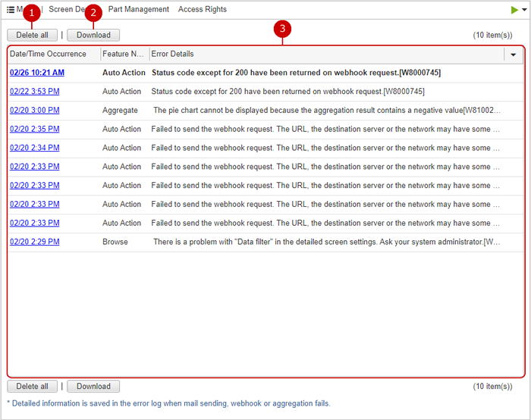Select the Browse feature name cell
The width and height of the screenshot is (531, 420).
click(115, 242)
